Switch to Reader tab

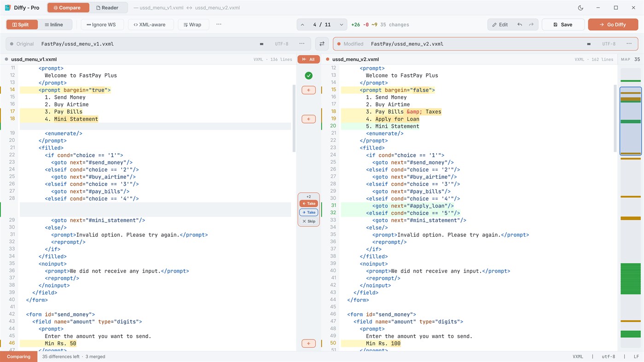(x=108, y=8)
